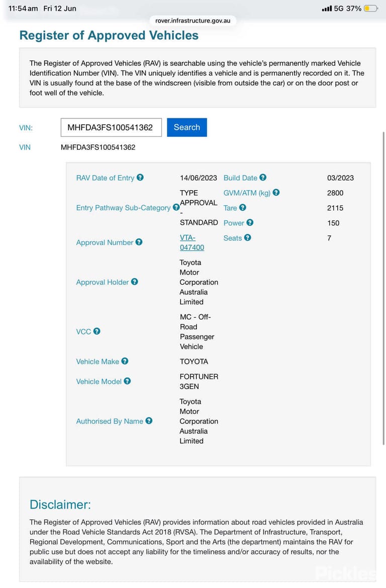Tap the battery indicator in status bar
This screenshot has height=588, width=386.
click(371, 8)
